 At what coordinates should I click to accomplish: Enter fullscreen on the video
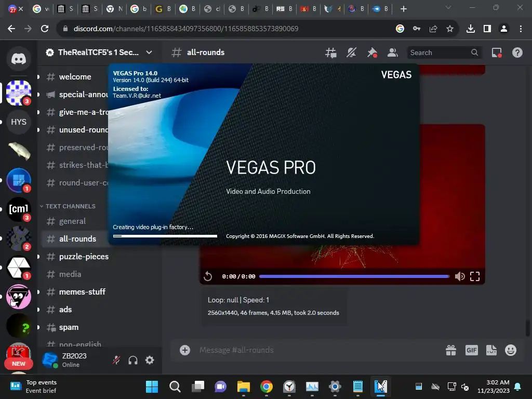point(475,276)
